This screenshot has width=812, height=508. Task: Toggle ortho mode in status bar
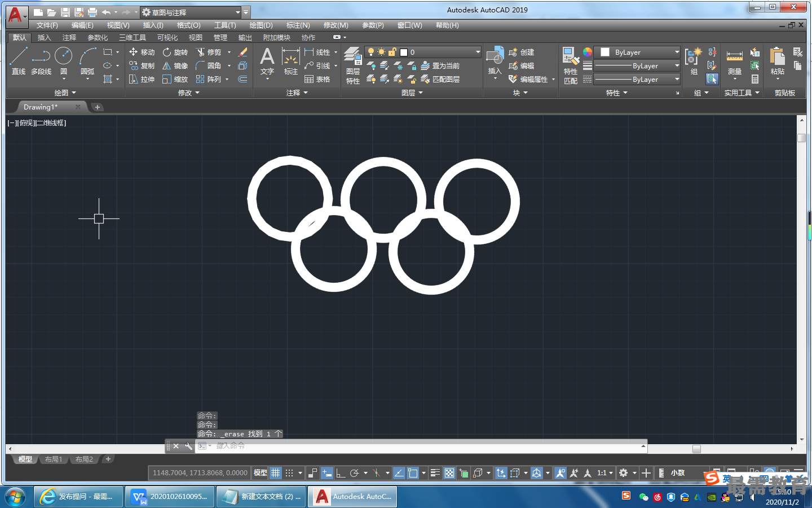tap(341, 473)
